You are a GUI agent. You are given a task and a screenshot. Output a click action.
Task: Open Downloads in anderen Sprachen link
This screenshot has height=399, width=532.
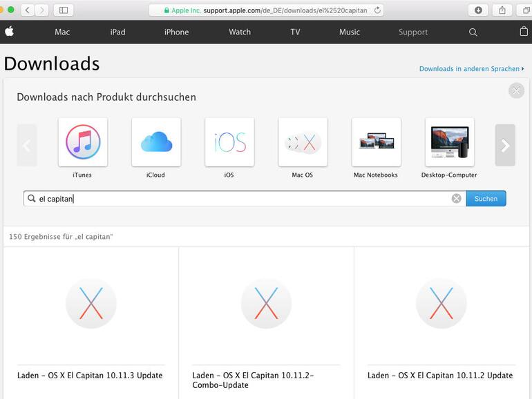click(x=471, y=69)
